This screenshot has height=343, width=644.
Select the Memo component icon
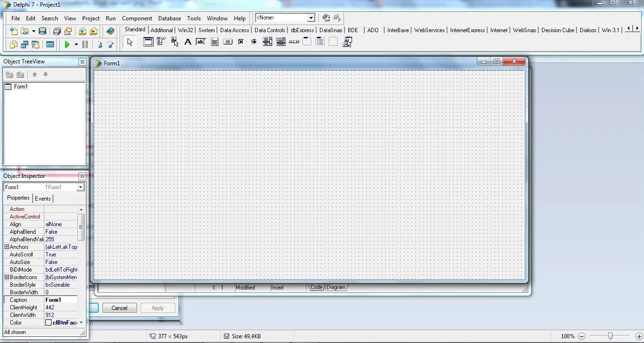[x=215, y=42]
